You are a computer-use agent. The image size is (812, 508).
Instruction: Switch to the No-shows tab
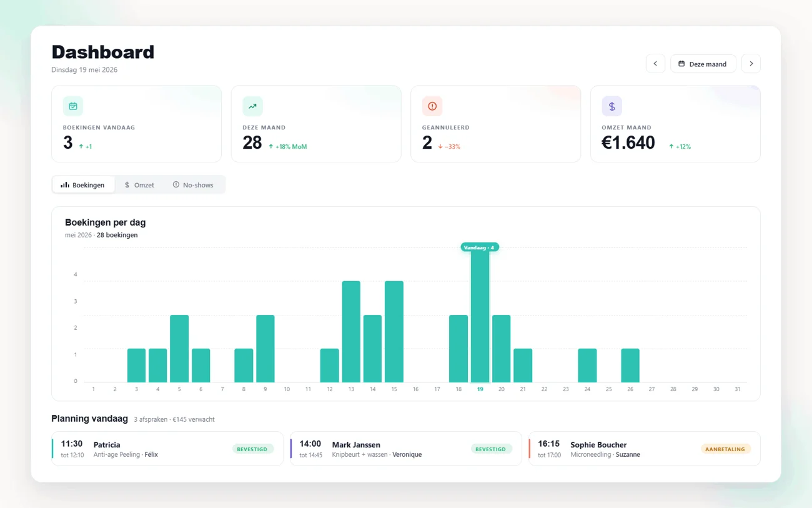click(x=194, y=185)
